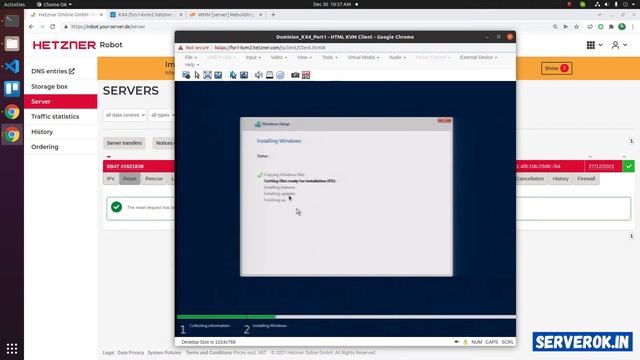Click the zoom magnifier icon in address bar
640x360 pixels.
(555, 27)
